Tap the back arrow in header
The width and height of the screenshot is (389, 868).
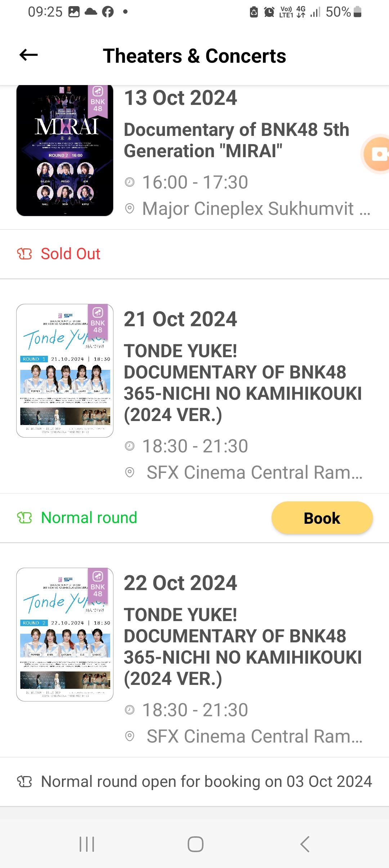(28, 55)
